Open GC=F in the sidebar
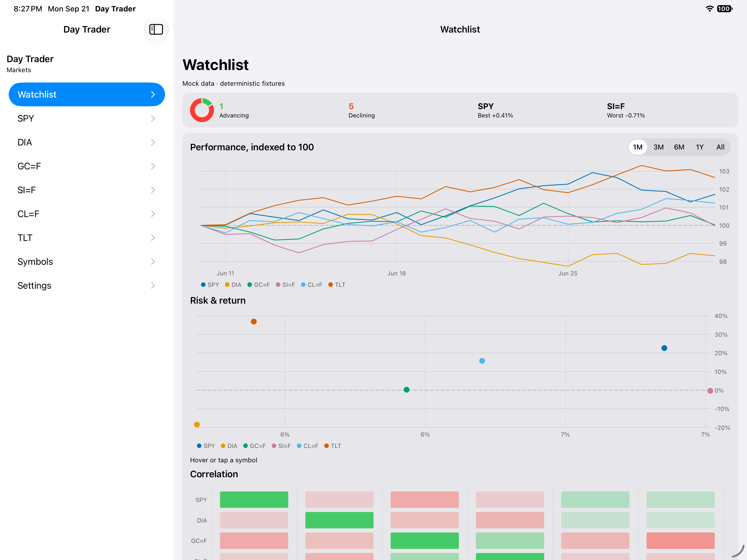747x560 pixels. tap(87, 166)
